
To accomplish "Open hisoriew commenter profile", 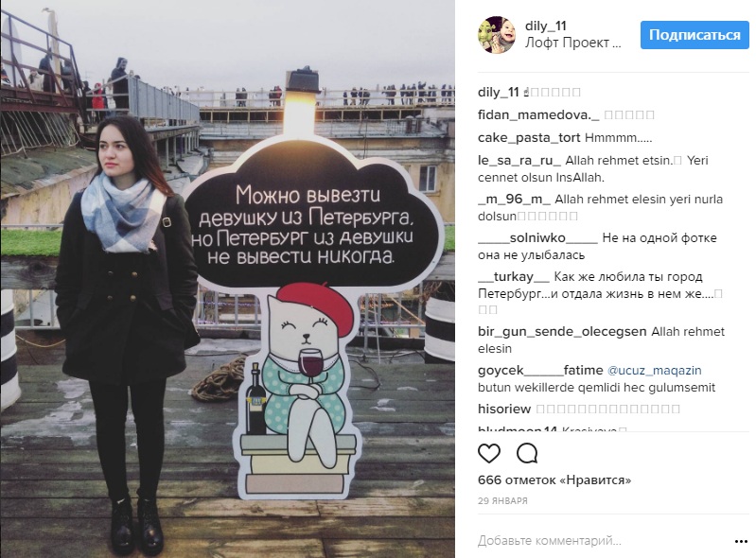I will (504, 409).
